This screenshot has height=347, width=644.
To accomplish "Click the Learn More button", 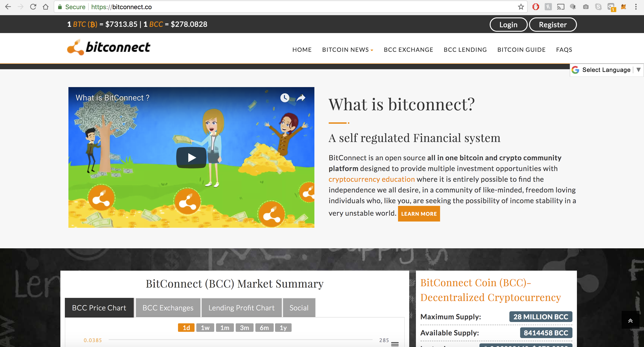I will click(419, 214).
